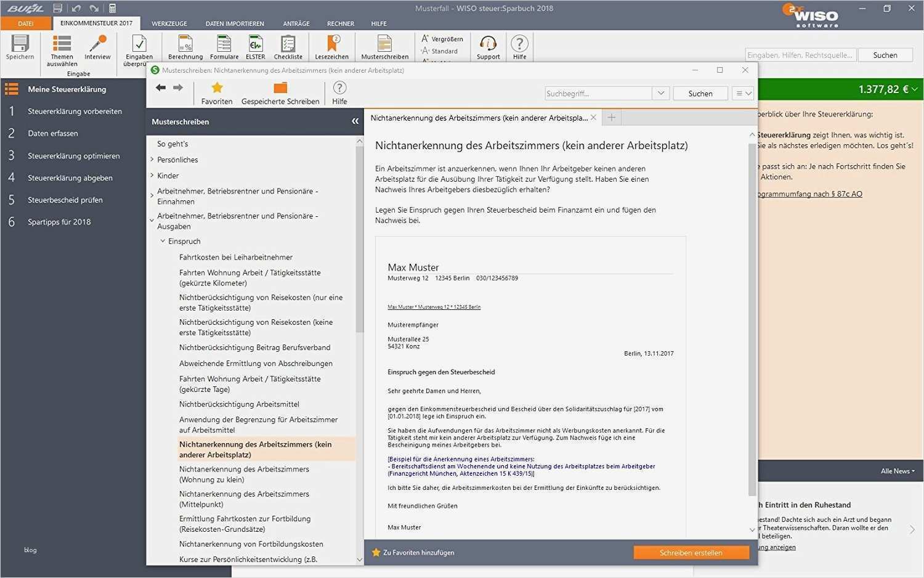Screen dimensions: 924x578
Task: Click the Schreiben erstellen button
Action: coord(691,553)
